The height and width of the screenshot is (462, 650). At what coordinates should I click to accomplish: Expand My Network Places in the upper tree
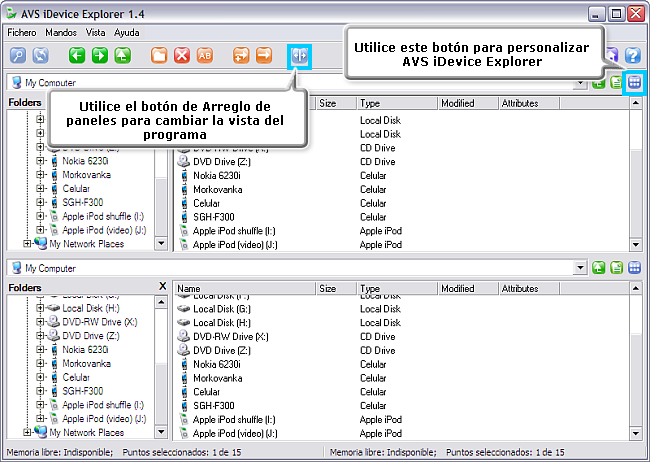[27, 244]
